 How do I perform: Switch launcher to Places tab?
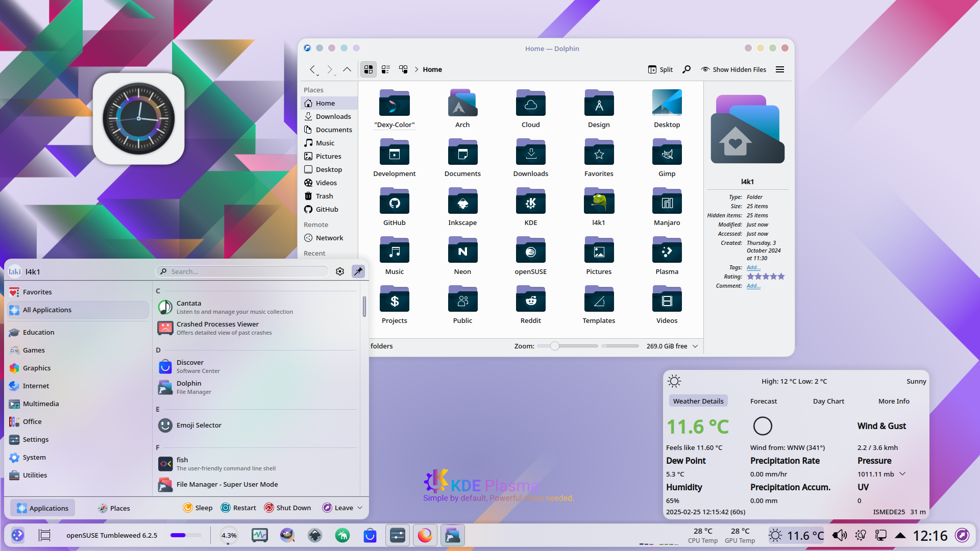pos(114,508)
